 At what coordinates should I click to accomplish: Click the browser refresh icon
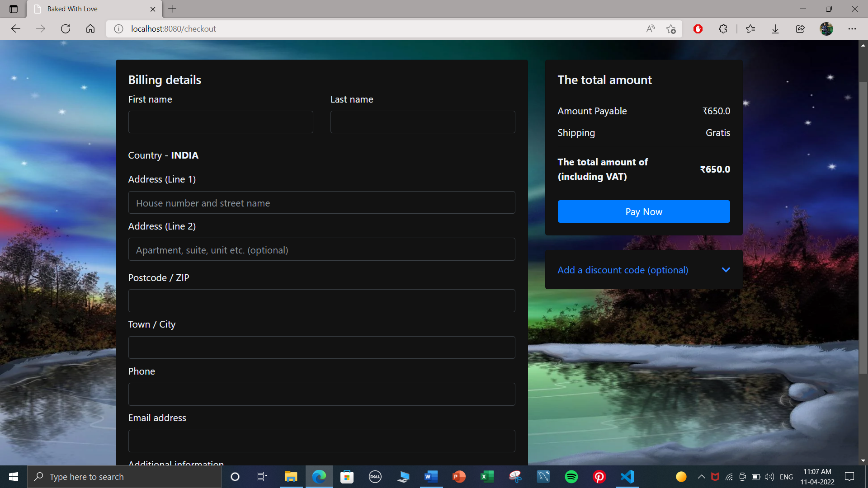point(66,29)
